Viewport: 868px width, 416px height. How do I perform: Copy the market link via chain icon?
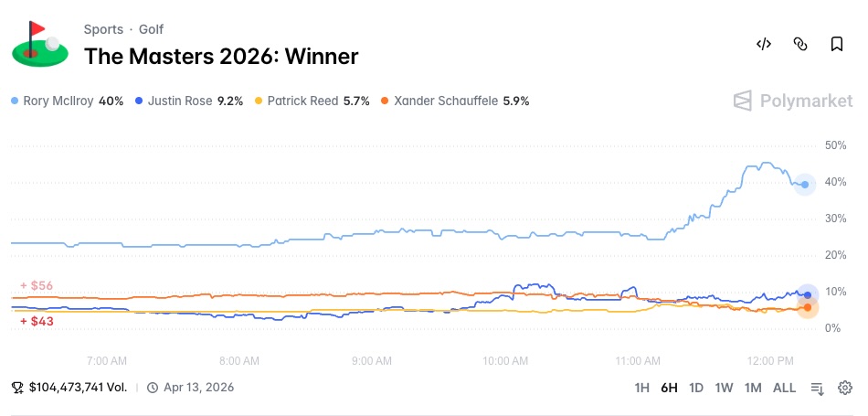tap(800, 44)
